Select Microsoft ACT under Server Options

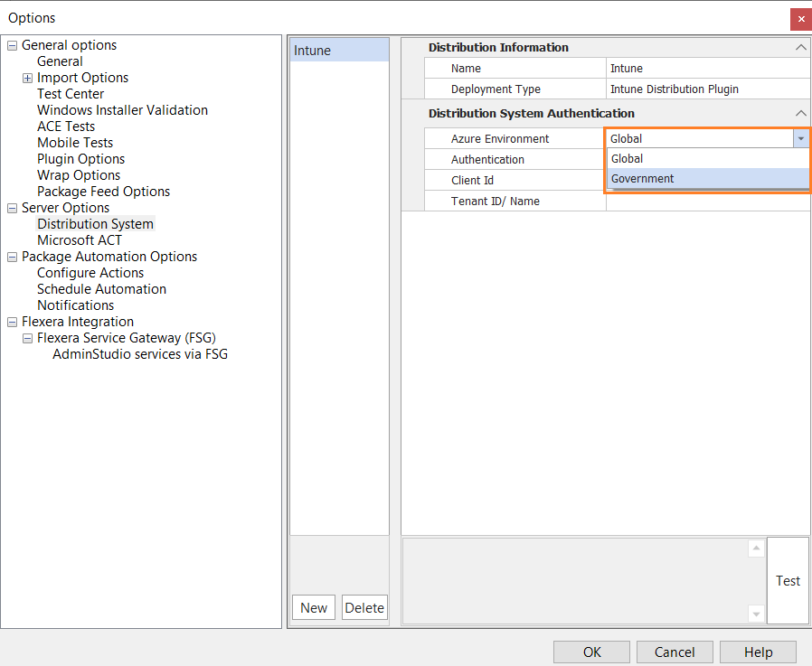[80, 240]
